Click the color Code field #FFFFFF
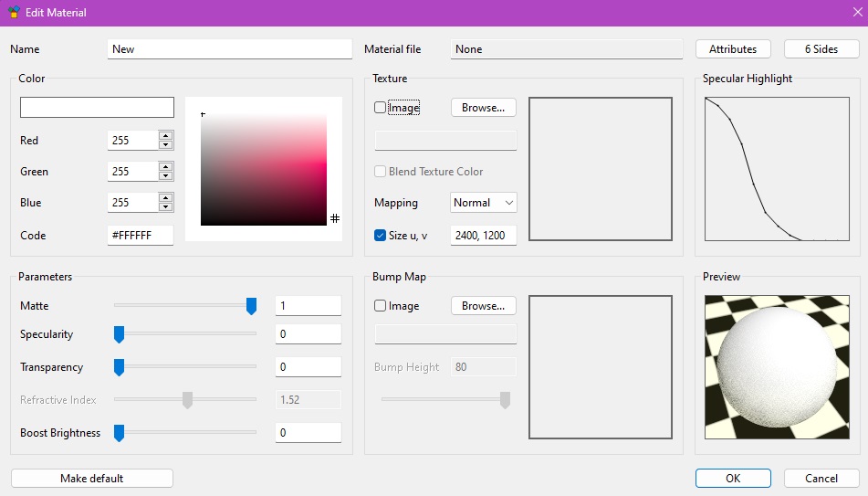 coord(140,235)
